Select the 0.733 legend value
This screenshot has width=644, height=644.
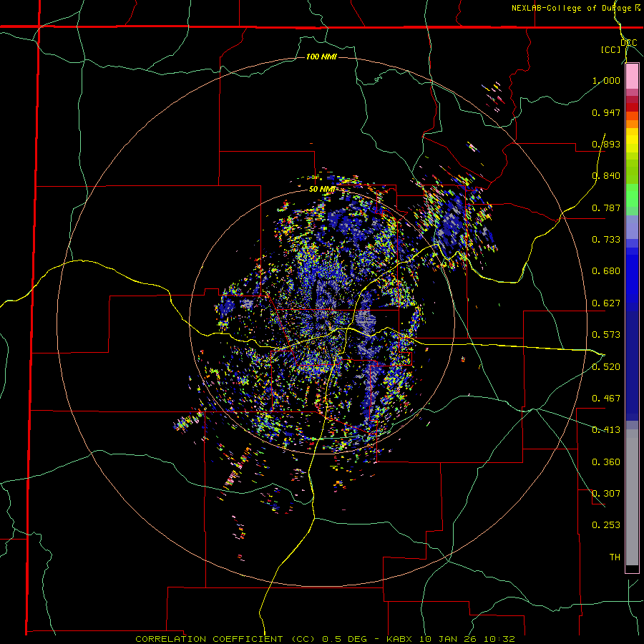tap(606, 240)
